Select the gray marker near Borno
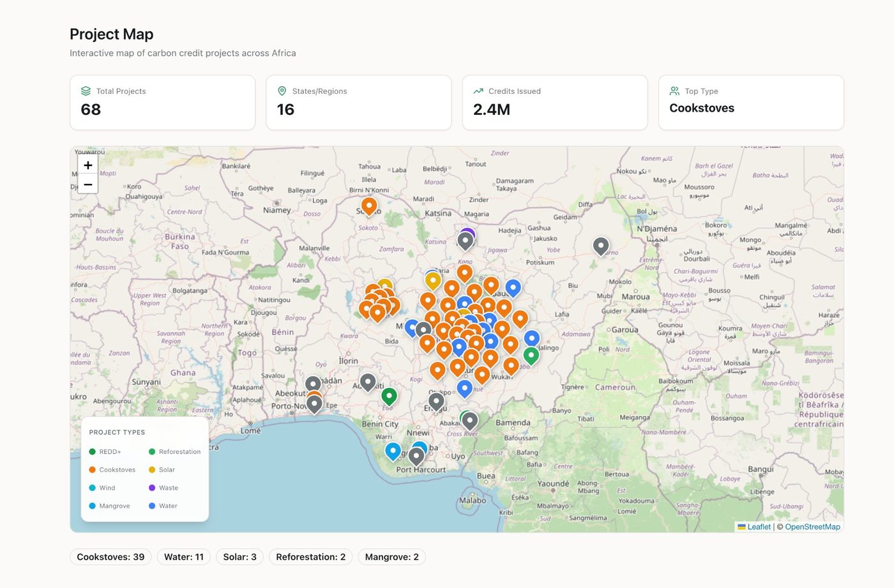This screenshot has height=588, width=894. (601, 246)
